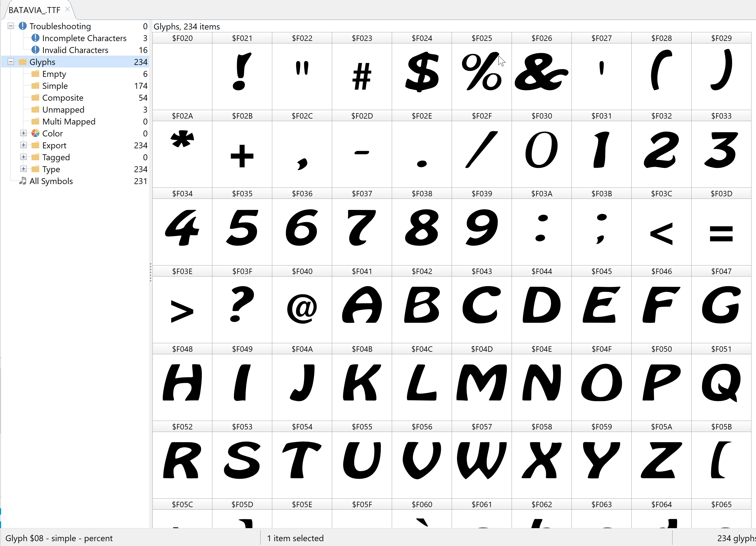Collapse the Glyphs tree node
The height and width of the screenshot is (546, 756).
point(11,62)
